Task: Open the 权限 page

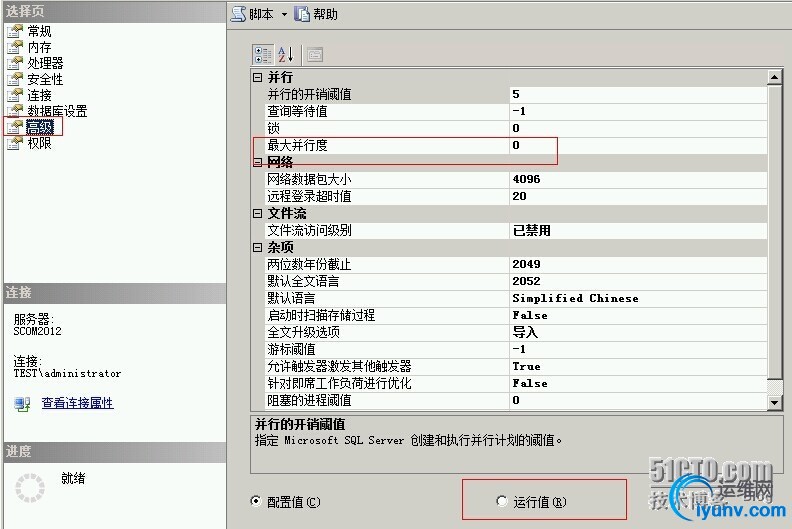Action: pyautogui.click(x=39, y=143)
